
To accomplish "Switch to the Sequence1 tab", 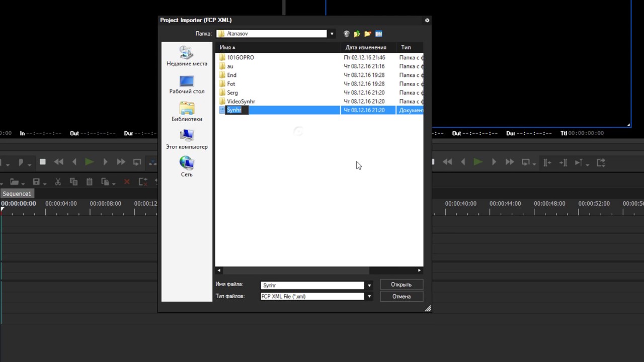I will [x=17, y=194].
